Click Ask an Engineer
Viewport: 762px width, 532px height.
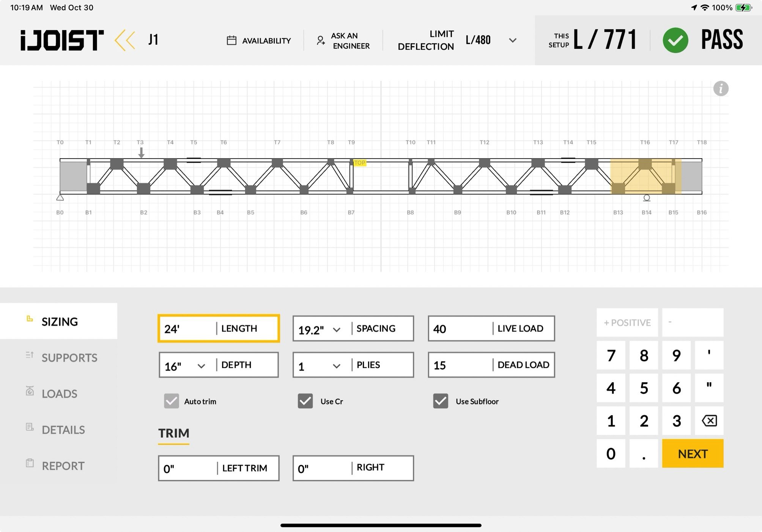343,41
